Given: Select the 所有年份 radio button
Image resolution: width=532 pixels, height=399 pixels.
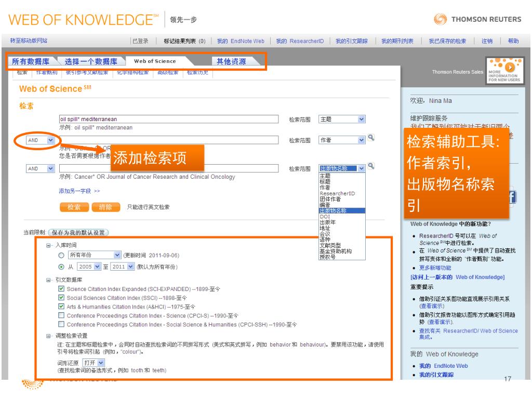Looking at the screenshot, I should click(61, 255).
